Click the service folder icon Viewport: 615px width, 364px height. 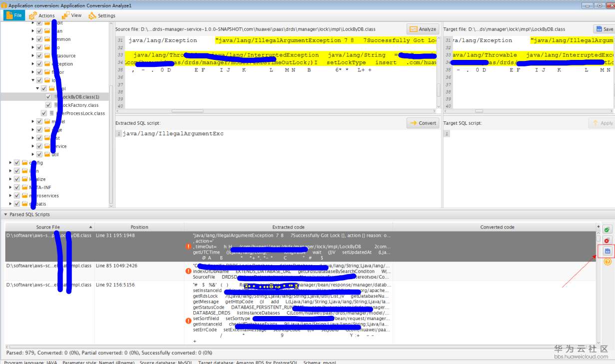tap(47, 146)
